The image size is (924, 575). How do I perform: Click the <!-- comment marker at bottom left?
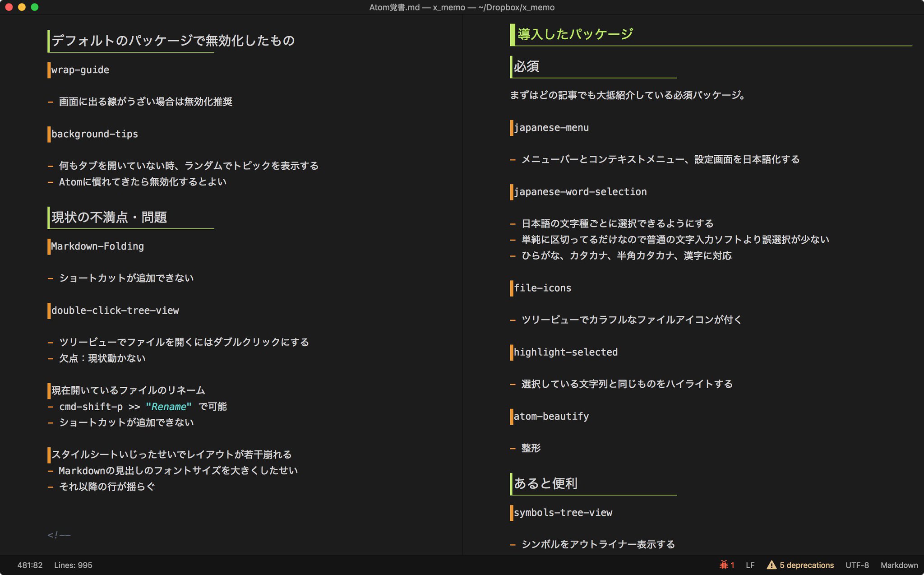point(59,535)
